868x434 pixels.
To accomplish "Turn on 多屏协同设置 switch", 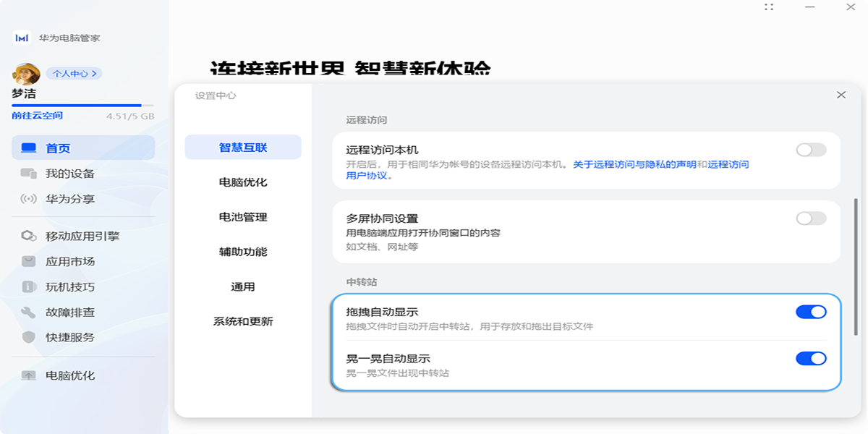I will coord(811,218).
